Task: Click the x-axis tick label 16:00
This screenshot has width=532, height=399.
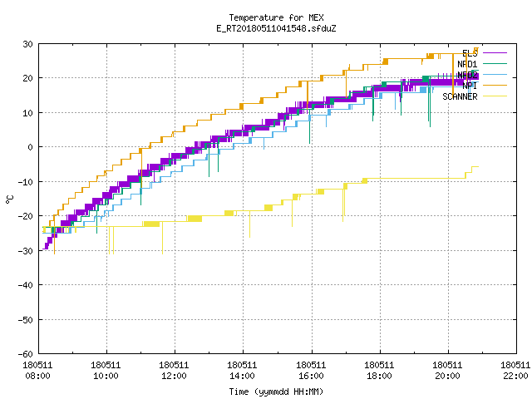Action: tap(311, 376)
